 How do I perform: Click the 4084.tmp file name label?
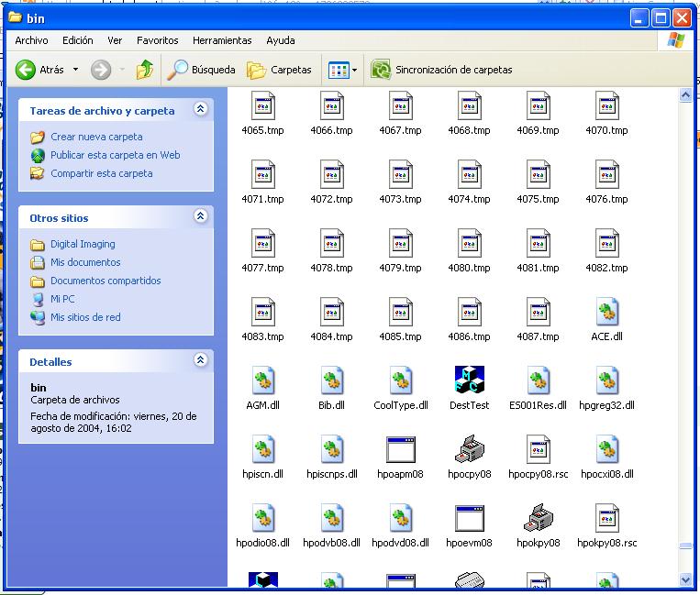332,336
